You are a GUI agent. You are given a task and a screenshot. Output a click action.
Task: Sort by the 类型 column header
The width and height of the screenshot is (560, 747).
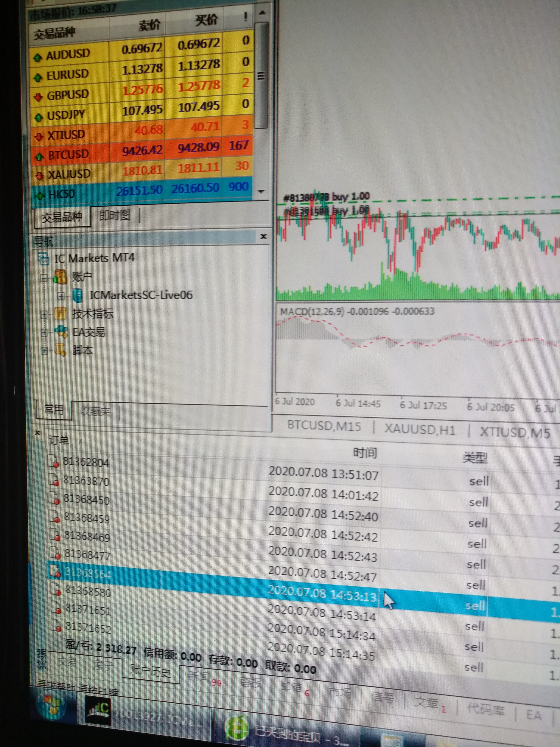pyautogui.click(x=475, y=458)
